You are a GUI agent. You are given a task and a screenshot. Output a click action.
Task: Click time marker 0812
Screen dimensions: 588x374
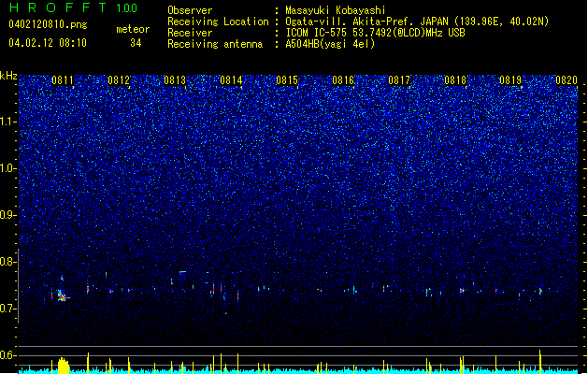tap(119, 80)
